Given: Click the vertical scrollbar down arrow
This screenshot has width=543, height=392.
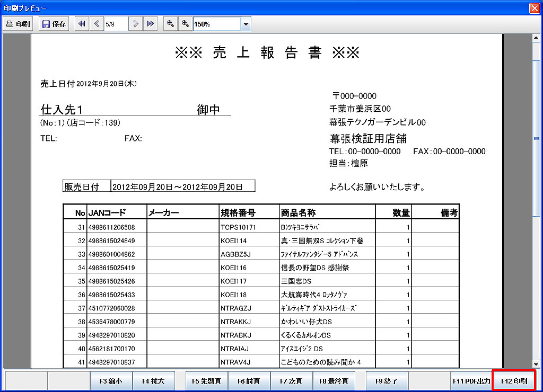Looking at the screenshot, I should tap(536, 364).
